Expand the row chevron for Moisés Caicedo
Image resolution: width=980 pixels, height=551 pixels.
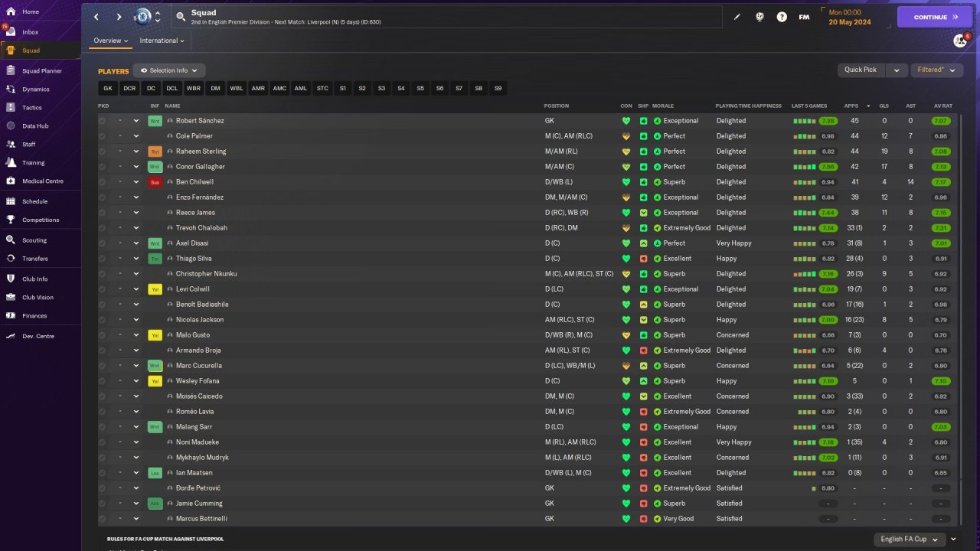136,396
